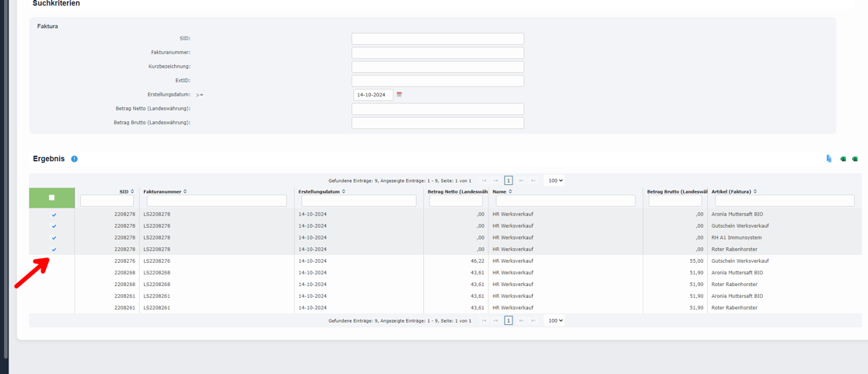The height and width of the screenshot is (374, 868).
Task: Sort results by Erstellungsdatum column arrow
Action: (344, 191)
